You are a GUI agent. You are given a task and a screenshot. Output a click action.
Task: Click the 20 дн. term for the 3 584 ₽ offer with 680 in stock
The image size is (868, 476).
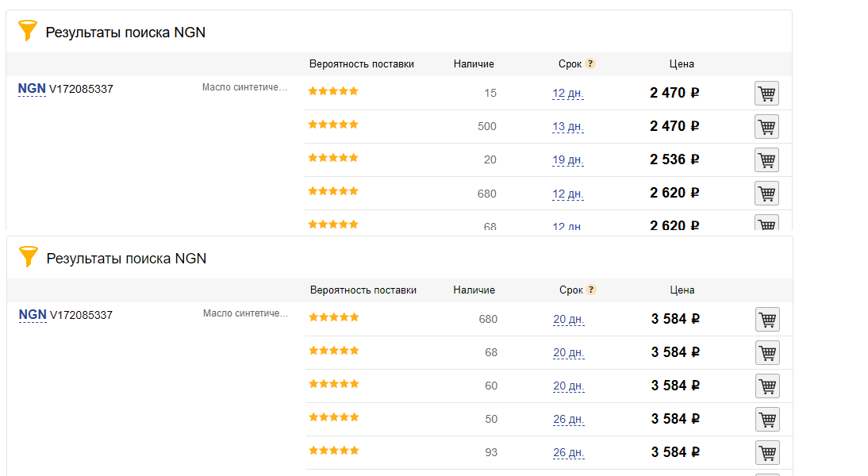point(569,320)
